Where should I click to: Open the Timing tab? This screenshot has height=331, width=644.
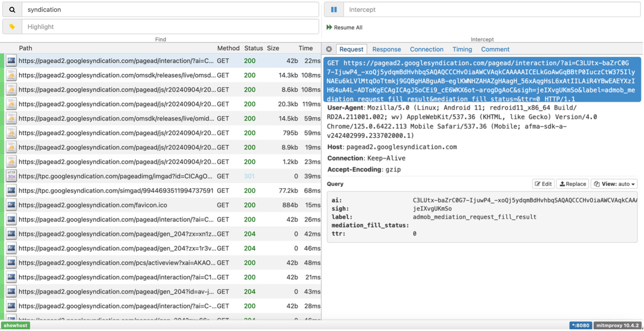(x=462, y=49)
